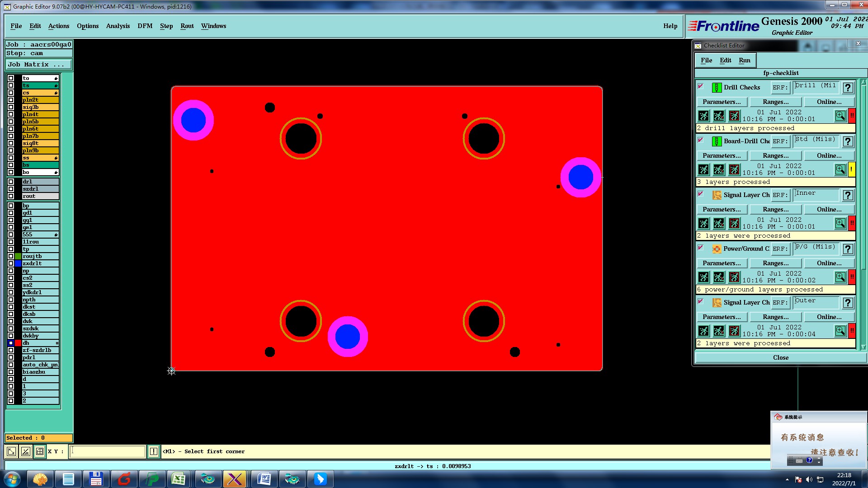Screen dimensions: 868x488
Task: Click the grid snap icon beside X Y field
Action: pos(40,451)
